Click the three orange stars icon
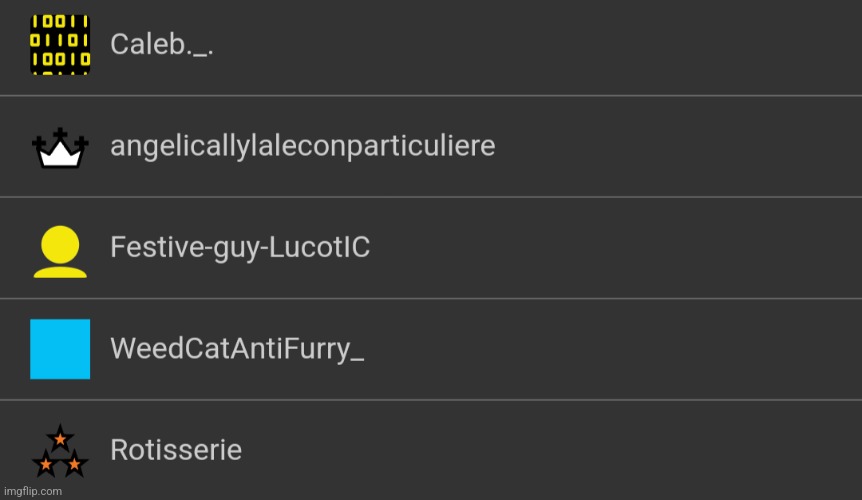 [x=60, y=453]
